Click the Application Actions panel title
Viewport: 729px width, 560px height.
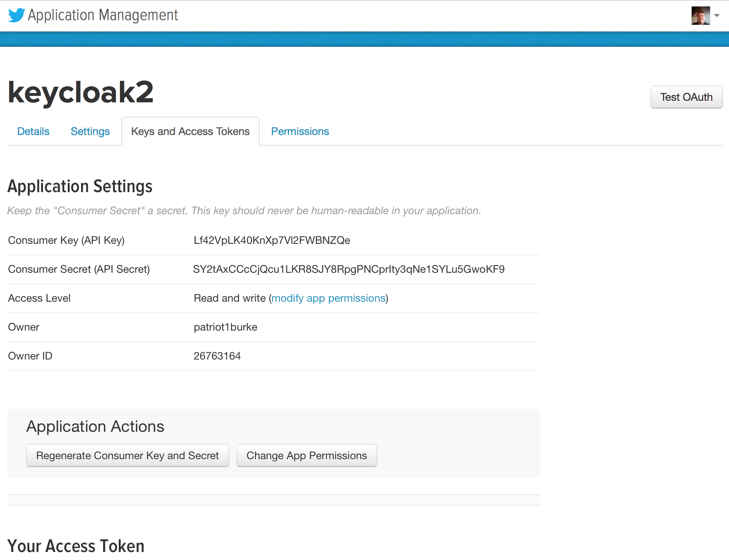95,426
